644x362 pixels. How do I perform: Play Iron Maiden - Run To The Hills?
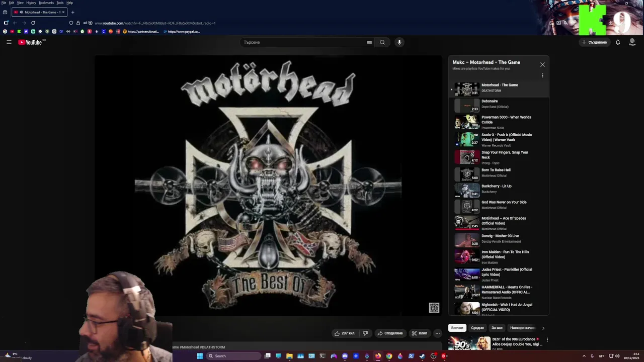pyautogui.click(x=499, y=257)
